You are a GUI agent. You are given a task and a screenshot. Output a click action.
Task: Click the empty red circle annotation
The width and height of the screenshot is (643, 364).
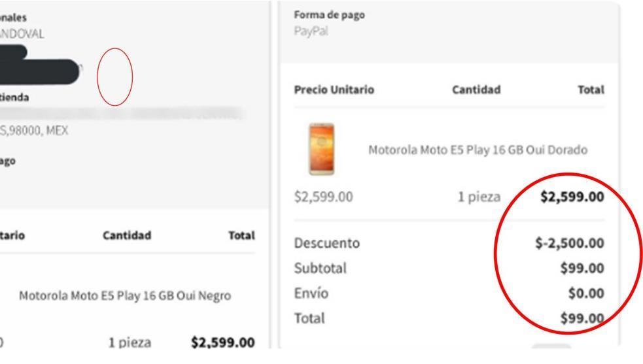tap(115, 76)
